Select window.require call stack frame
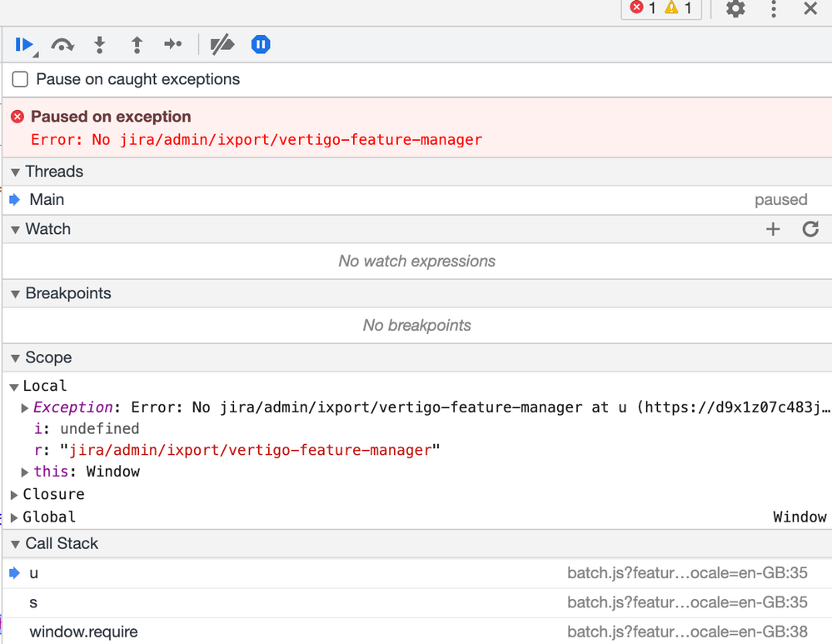This screenshot has width=832, height=644. click(x=417, y=632)
